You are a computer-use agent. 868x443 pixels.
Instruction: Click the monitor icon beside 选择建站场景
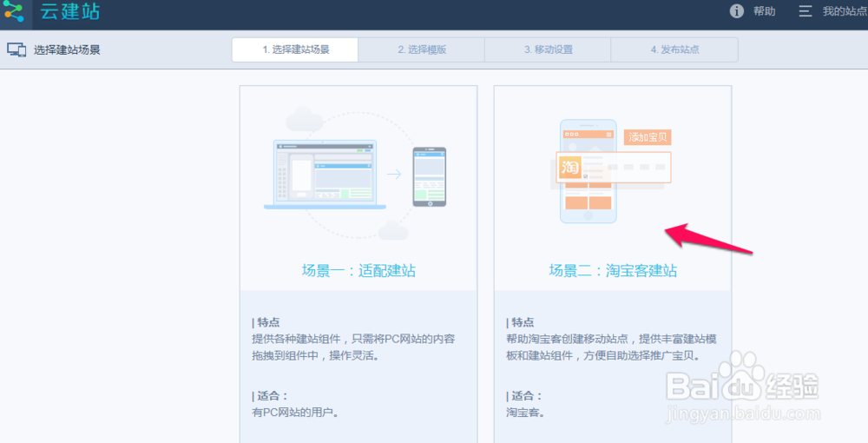pos(16,50)
